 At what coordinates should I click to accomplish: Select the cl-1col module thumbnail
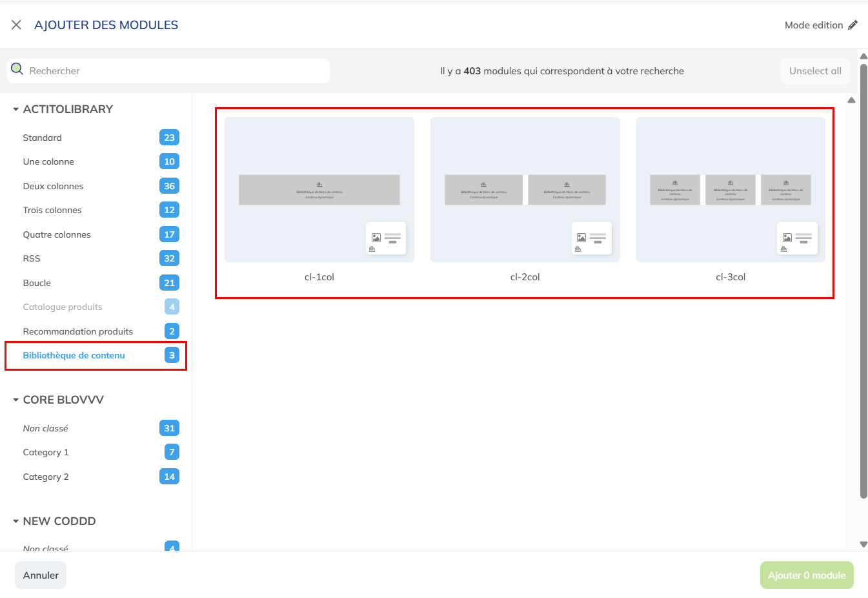click(319, 189)
